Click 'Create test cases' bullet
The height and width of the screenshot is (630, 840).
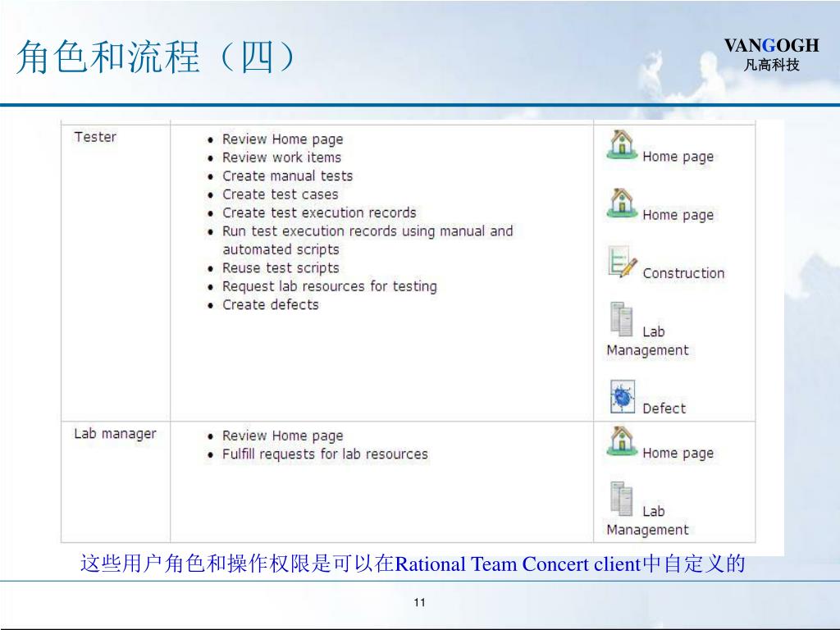[x=281, y=194]
